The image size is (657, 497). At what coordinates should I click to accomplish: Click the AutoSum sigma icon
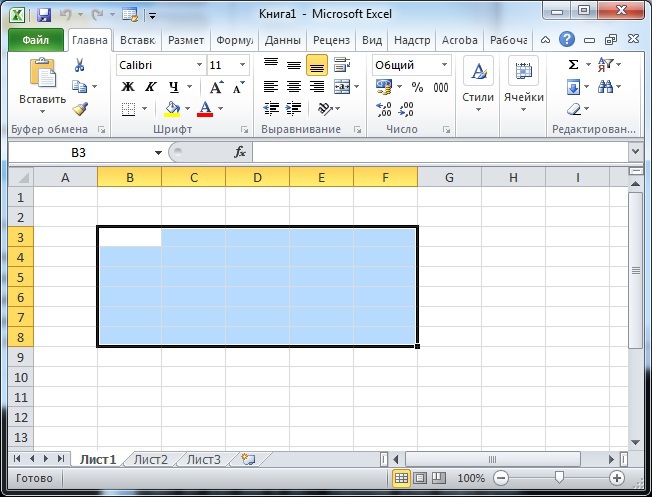[x=573, y=65]
